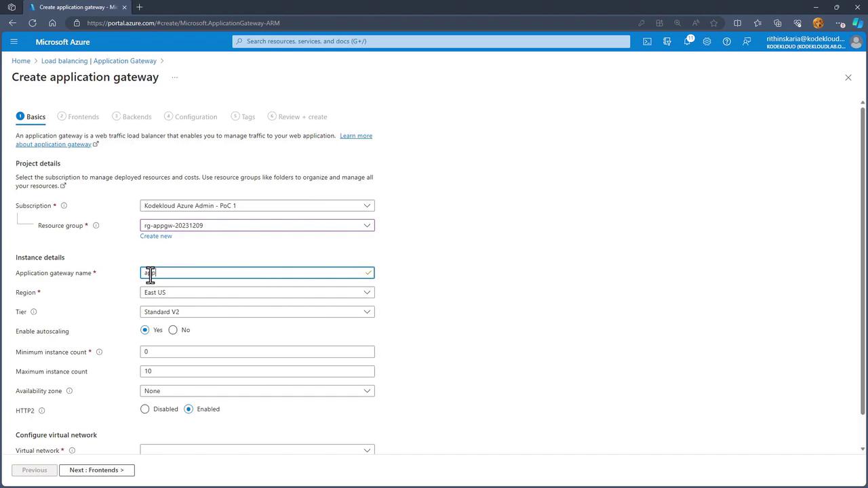
Task: Go back using the browser back arrow
Action: [12, 23]
